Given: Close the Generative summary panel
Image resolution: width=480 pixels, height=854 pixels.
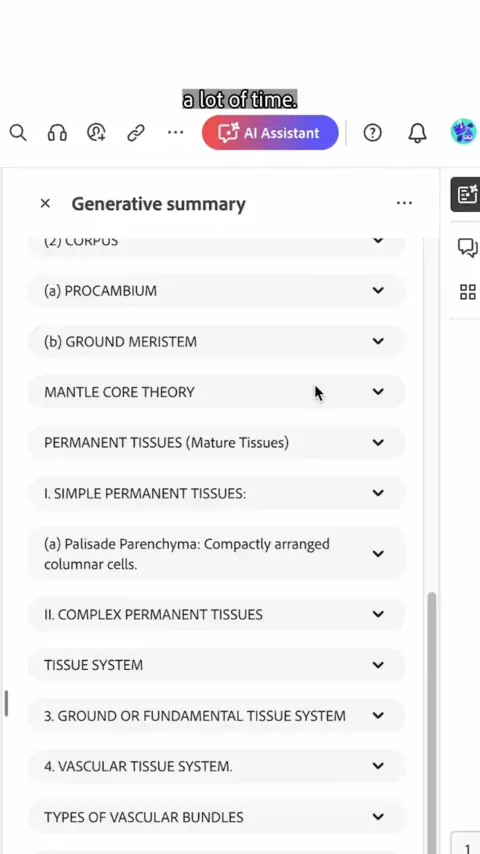Looking at the screenshot, I should (x=45, y=203).
